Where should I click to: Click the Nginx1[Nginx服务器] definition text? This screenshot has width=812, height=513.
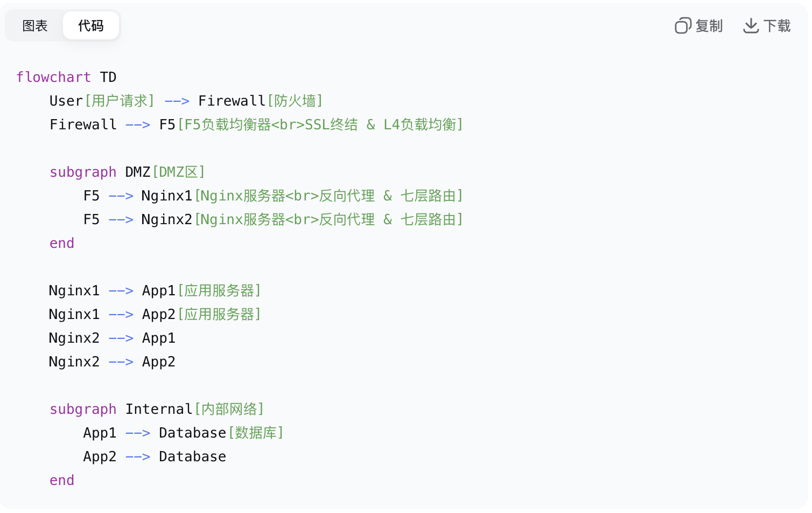click(302, 196)
